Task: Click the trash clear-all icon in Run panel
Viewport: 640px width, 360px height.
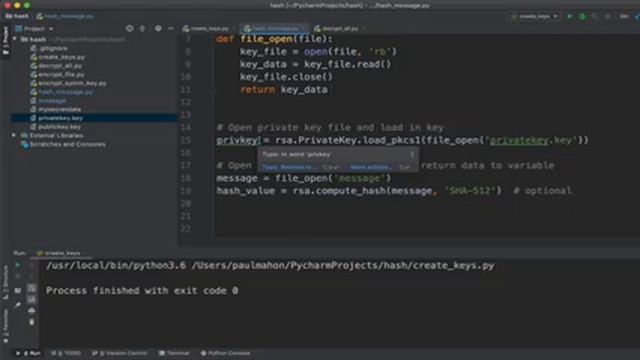Action: (31, 322)
